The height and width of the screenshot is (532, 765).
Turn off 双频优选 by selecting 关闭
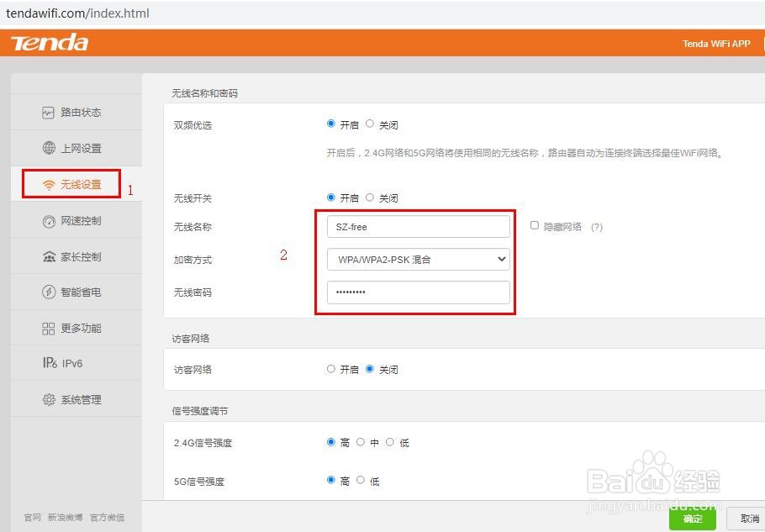369,123
